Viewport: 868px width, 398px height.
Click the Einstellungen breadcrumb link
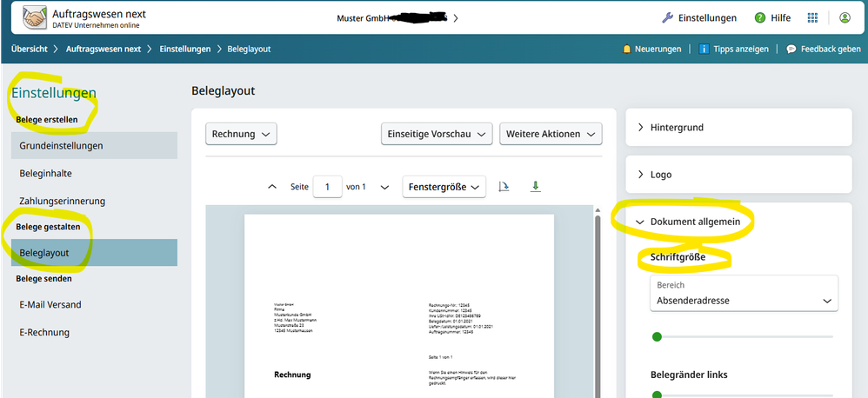[x=185, y=50]
